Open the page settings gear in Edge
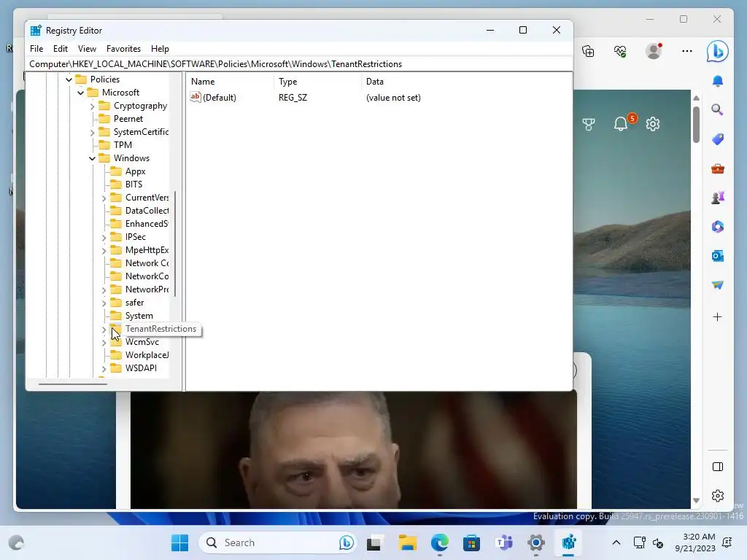 pyautogui.click(x=653, y=124)
